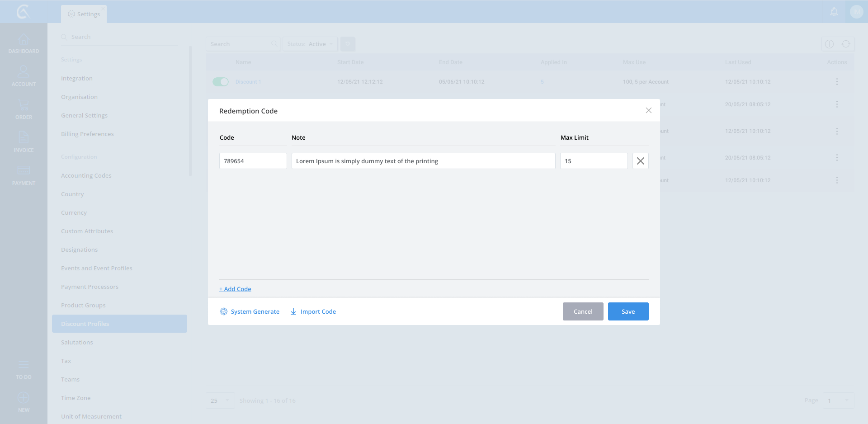Open the Payment section icon

[x=24, y=175]
